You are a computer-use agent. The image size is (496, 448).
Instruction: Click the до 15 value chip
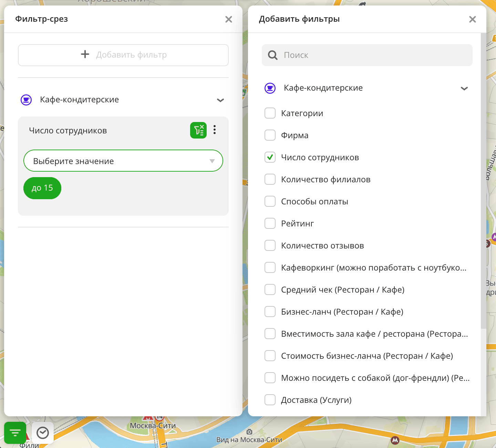point(42,188)
